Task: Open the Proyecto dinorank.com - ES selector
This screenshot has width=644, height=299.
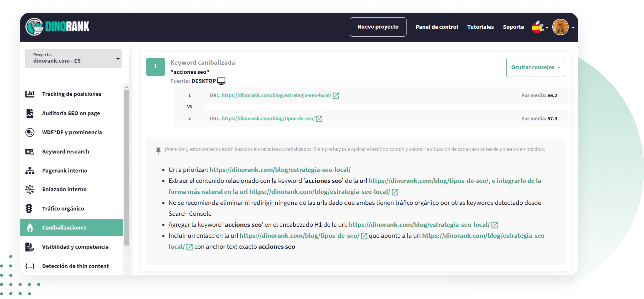Action: 73,59
